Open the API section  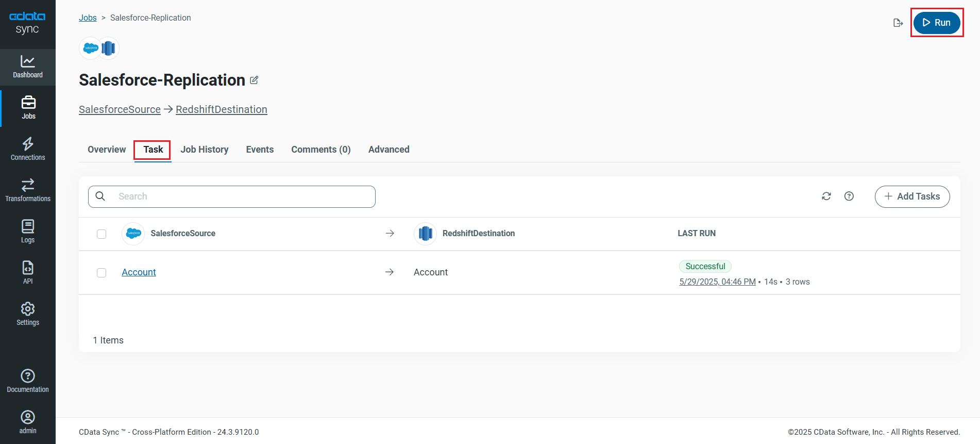click(x=28, y=273)
